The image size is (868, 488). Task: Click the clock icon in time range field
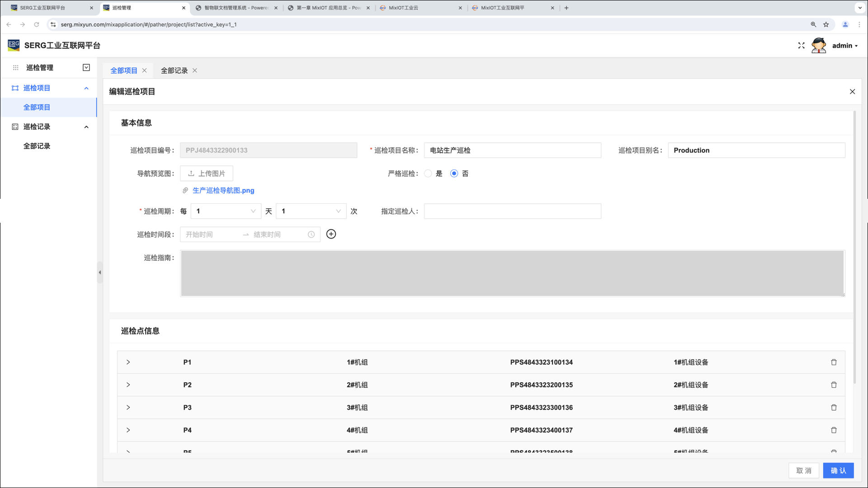311,235
